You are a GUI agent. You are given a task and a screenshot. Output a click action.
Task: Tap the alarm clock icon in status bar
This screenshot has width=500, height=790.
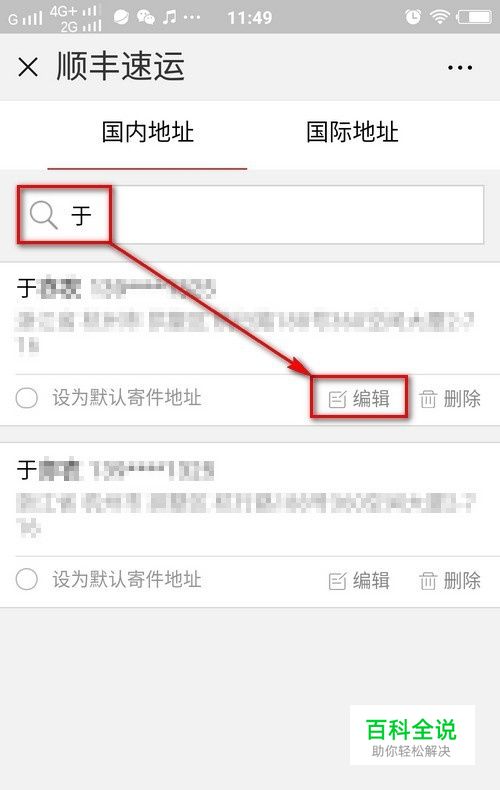(413, 17)
